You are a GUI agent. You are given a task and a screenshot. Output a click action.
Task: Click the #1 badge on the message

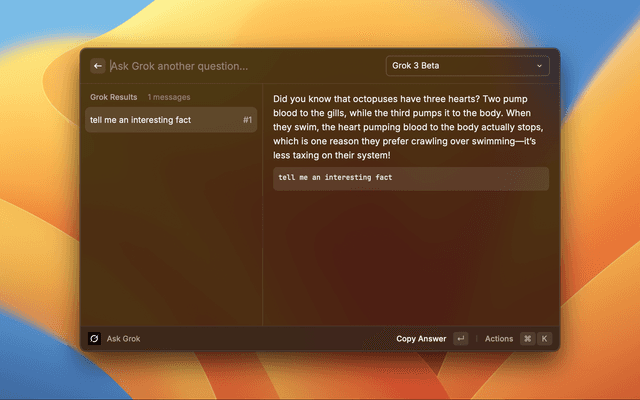click(247, 120)
